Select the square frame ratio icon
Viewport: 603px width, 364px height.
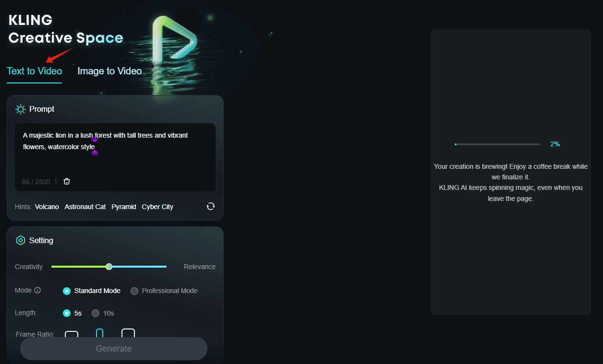(x=128, y=333)
